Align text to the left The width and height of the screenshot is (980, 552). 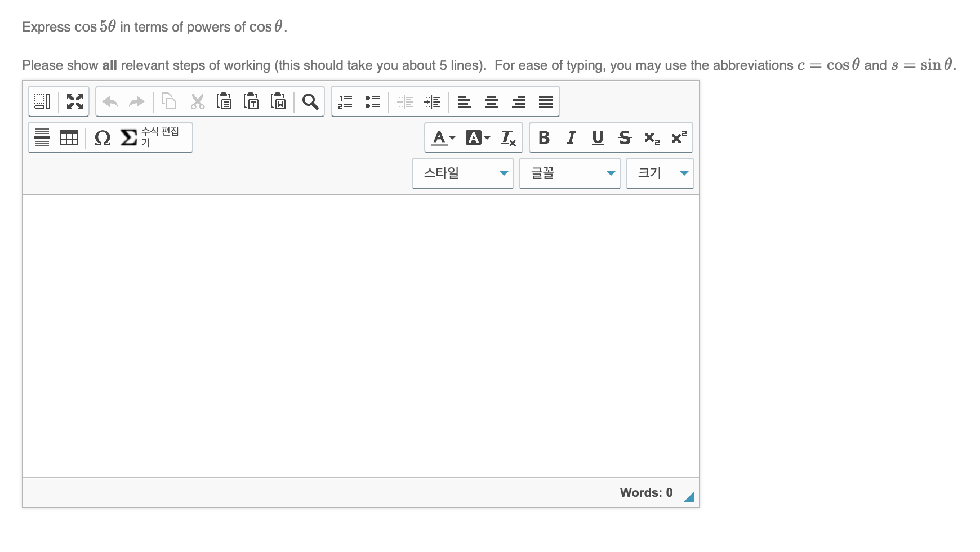(x=465, y=101)
